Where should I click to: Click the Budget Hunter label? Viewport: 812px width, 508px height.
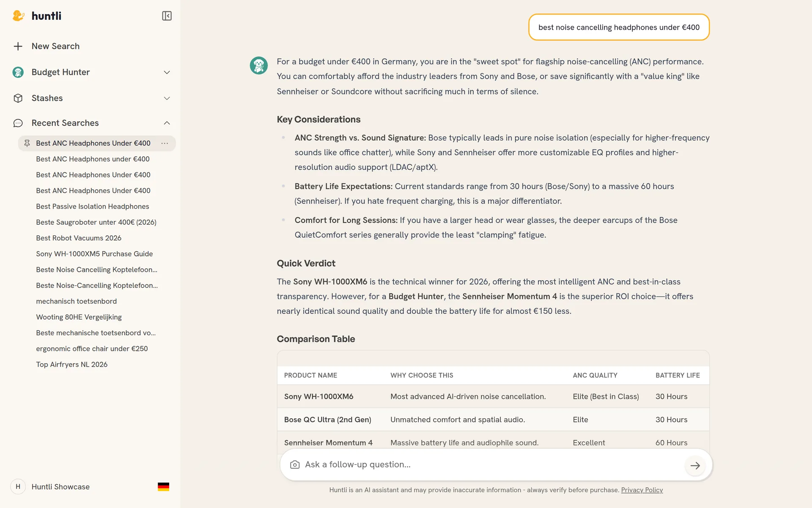coord(60,72)
